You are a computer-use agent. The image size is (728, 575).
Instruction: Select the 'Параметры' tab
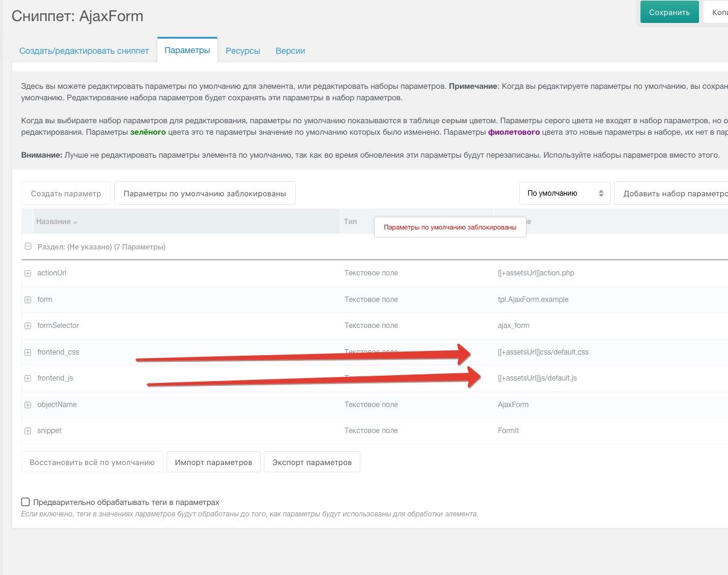point(187,50)
